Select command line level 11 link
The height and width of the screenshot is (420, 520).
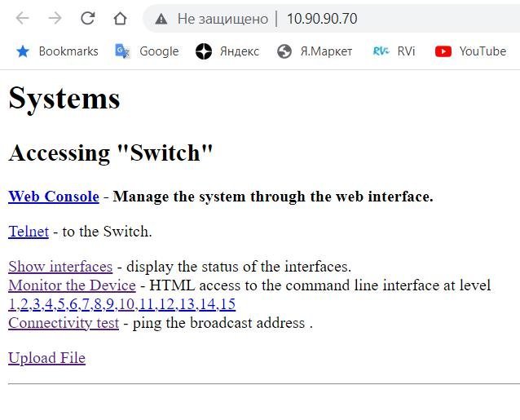(147, 304)
